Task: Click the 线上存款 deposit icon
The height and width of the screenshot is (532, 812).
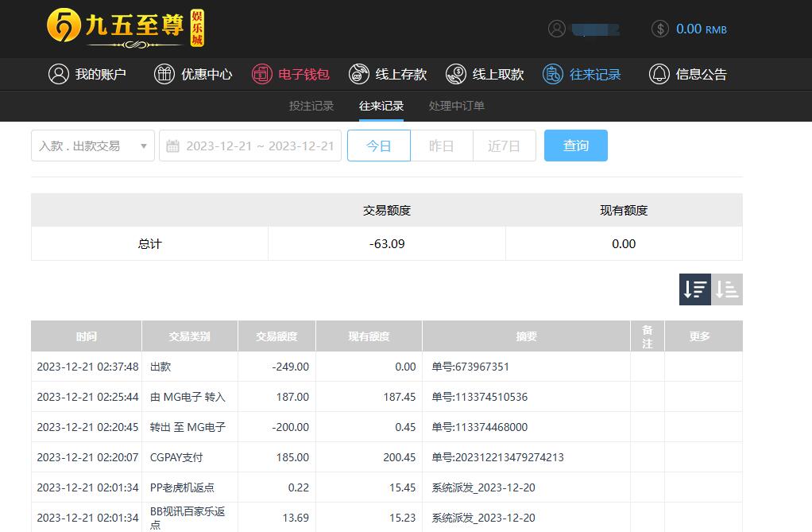Action: coord(359,74)
